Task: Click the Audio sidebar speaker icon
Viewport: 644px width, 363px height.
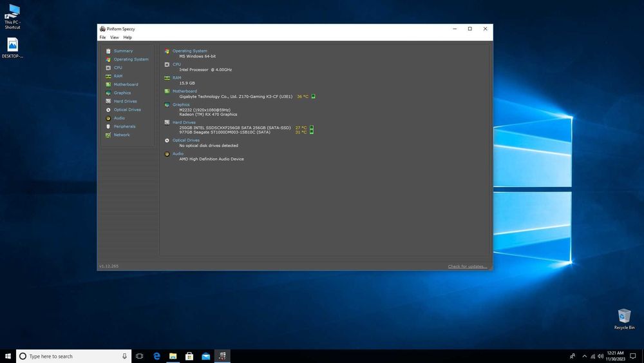Action: [x=108, y=118]
